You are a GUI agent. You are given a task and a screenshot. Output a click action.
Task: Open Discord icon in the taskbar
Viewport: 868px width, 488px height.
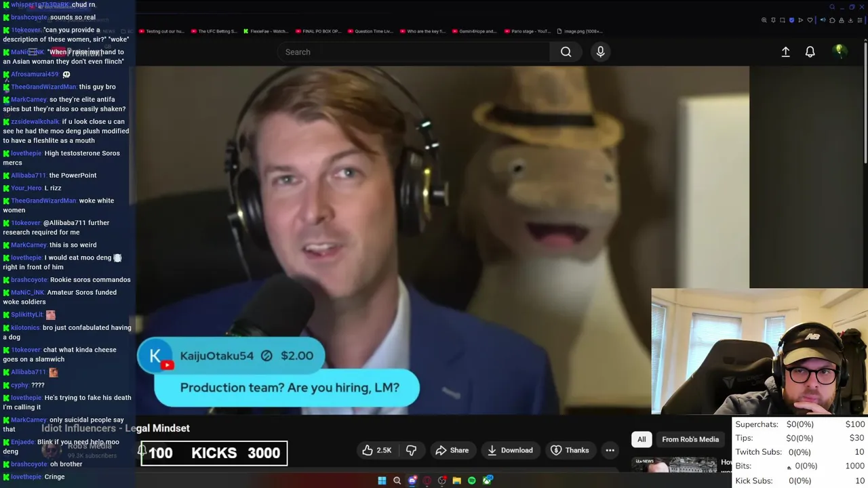click(412, 481)
